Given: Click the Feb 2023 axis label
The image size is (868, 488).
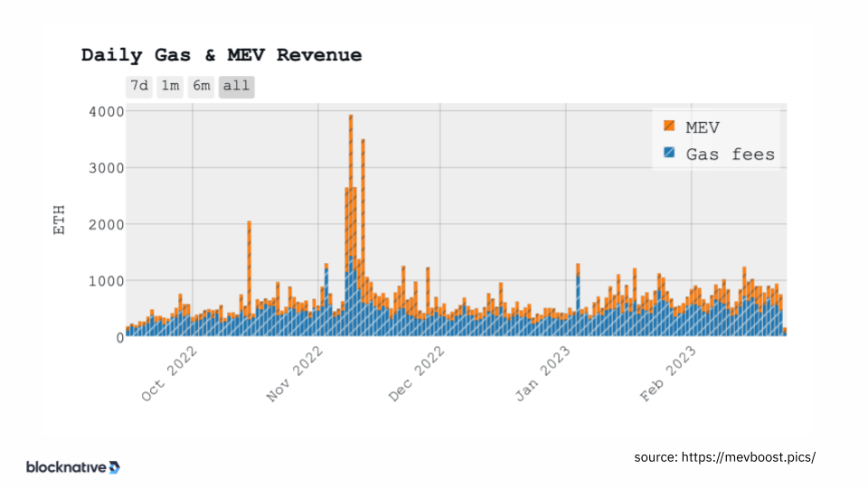Looking at the screenshot, I should tap(667, 374).
